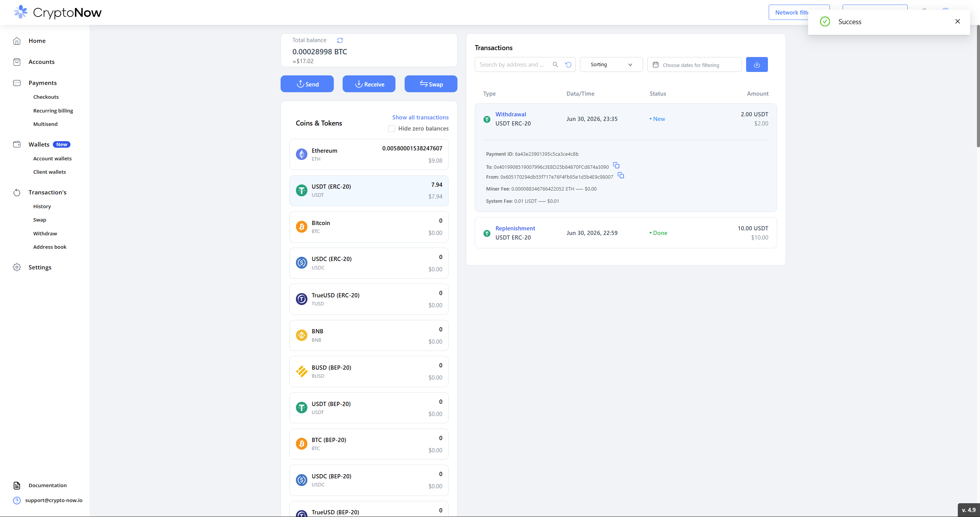Open the Swap sidebar item
The width and height of the screenshot is (980, 517).
[x=40, y=220]
